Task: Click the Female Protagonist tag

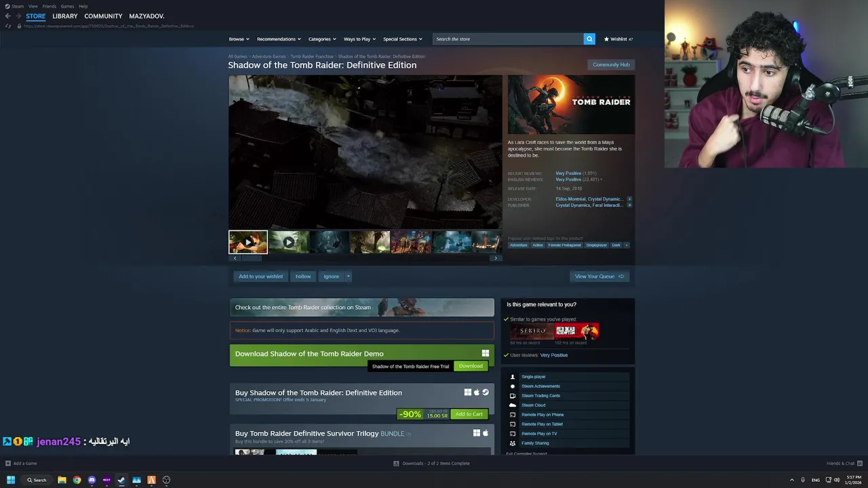Action: click(565, 245)
